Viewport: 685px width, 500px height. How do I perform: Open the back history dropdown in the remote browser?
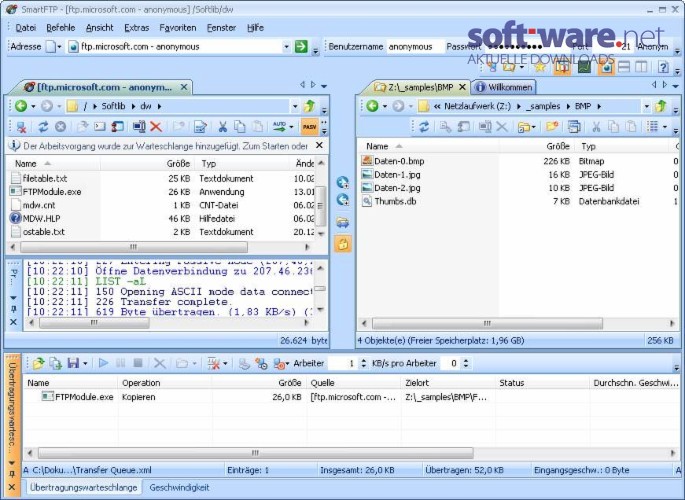coord(33,106)
